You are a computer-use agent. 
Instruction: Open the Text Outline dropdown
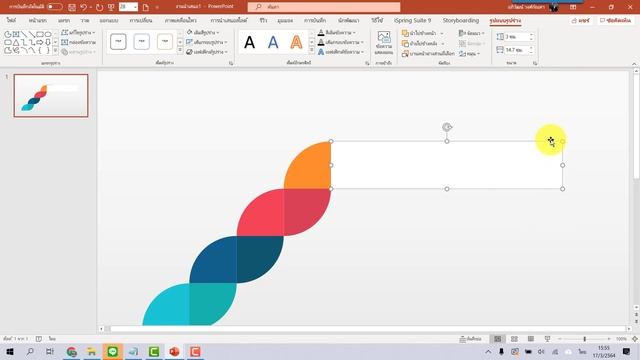(x=340, y=42)
